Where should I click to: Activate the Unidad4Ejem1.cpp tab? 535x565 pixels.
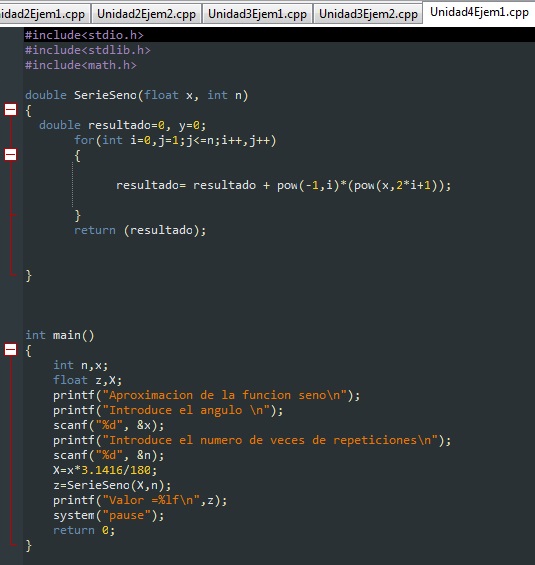click(x=479, y=13)
